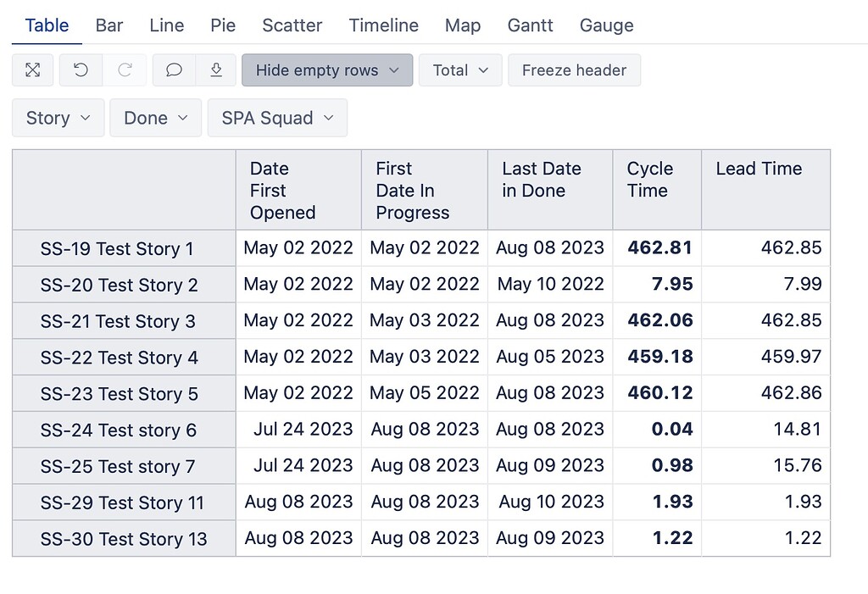Open the Story filter dropdown
The height and width of the screenshot is (594, 868).
coord(58,118)
